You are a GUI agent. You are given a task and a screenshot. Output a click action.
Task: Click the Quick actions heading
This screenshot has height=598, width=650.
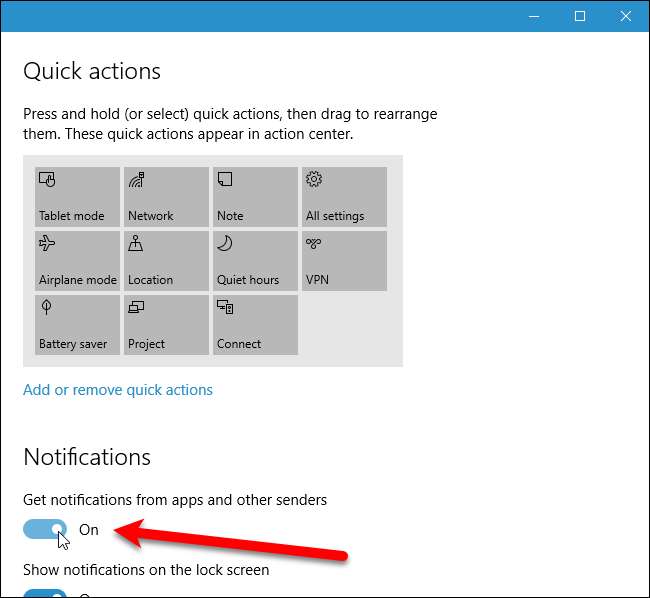(x=92, y=71)
